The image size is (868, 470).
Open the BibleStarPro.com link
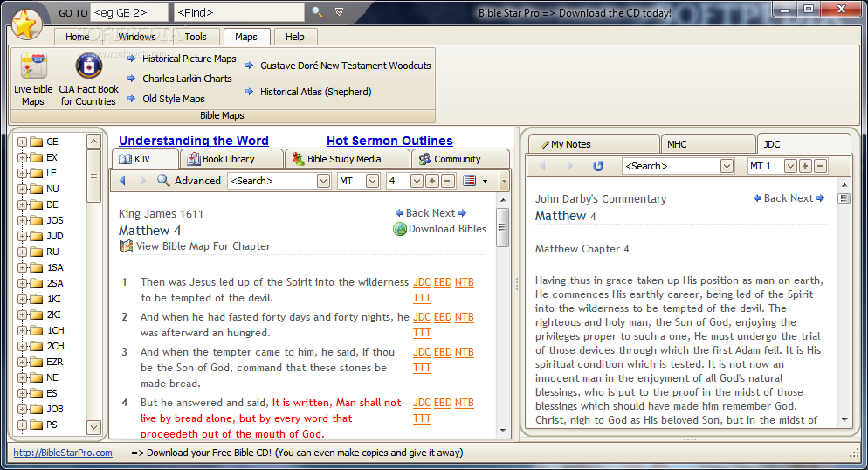pyautogui.click(x=63, y=453)
